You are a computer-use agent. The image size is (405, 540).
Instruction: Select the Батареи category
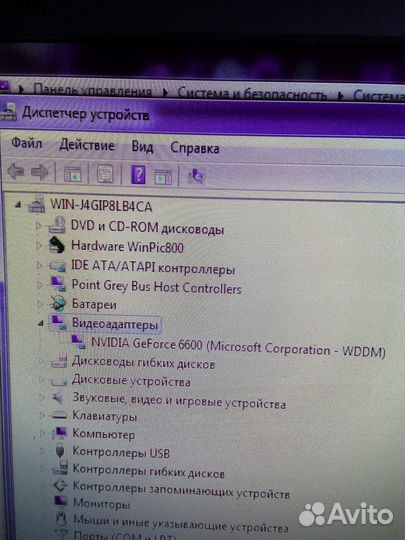(94, 304)
